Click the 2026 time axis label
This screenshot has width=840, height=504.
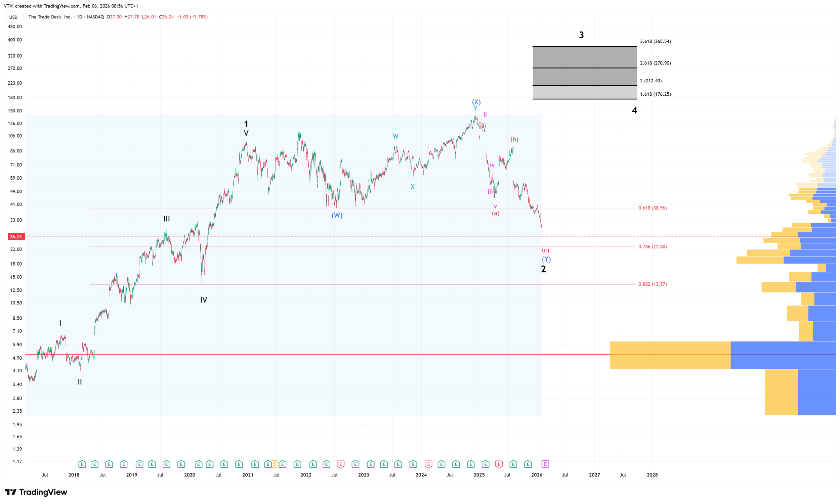click(537, 475)
